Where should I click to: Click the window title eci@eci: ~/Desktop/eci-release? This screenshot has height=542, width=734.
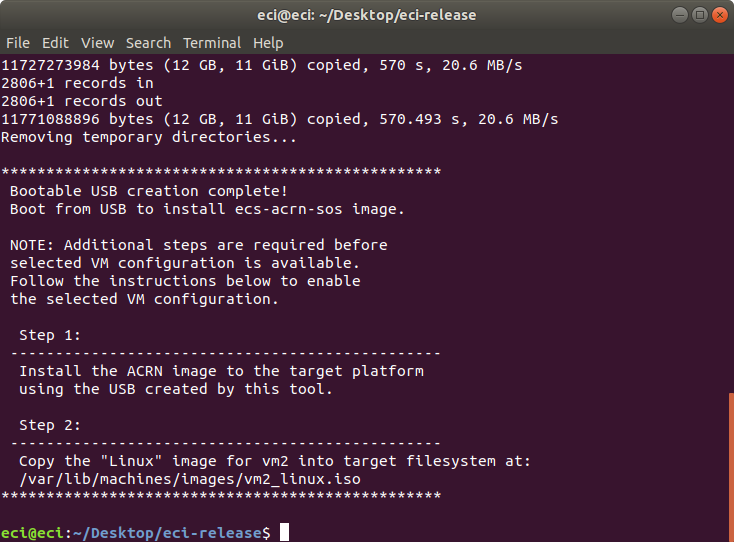(367, 15)
